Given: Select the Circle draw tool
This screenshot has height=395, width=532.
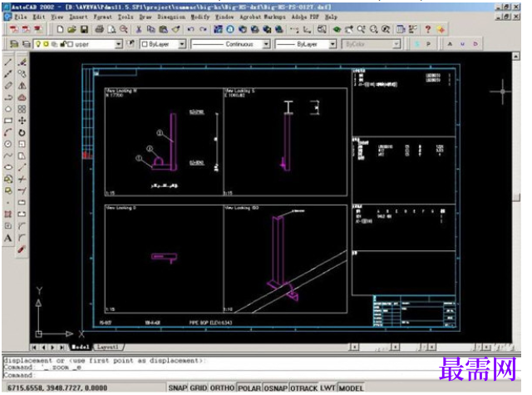Looking at the screenshot, I should (x=8, y=144).
